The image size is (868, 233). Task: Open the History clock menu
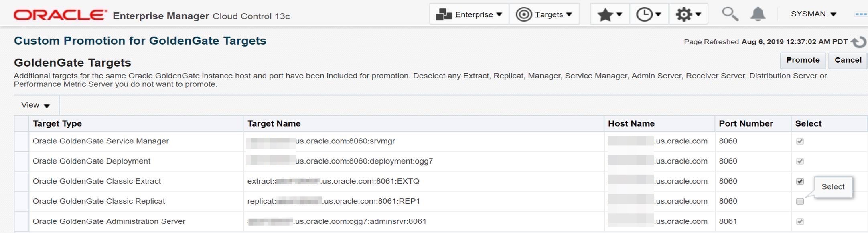(648, 14)
